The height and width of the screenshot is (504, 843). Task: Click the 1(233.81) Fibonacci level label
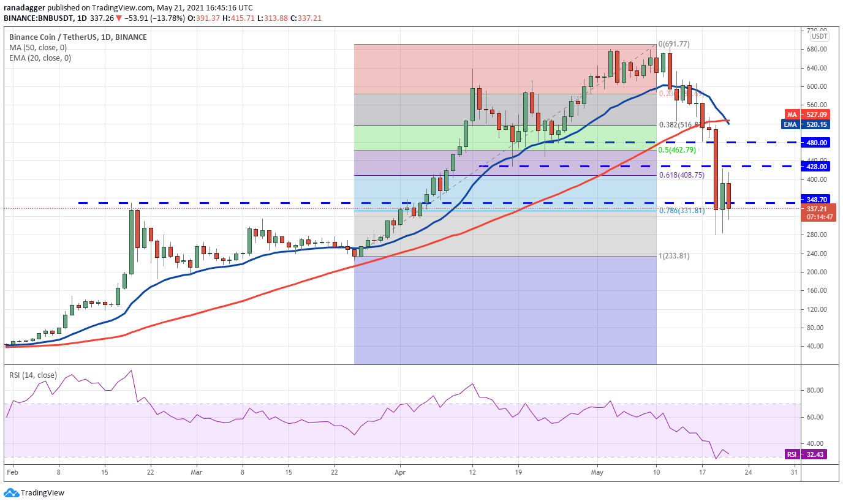[x=674, y=256]
